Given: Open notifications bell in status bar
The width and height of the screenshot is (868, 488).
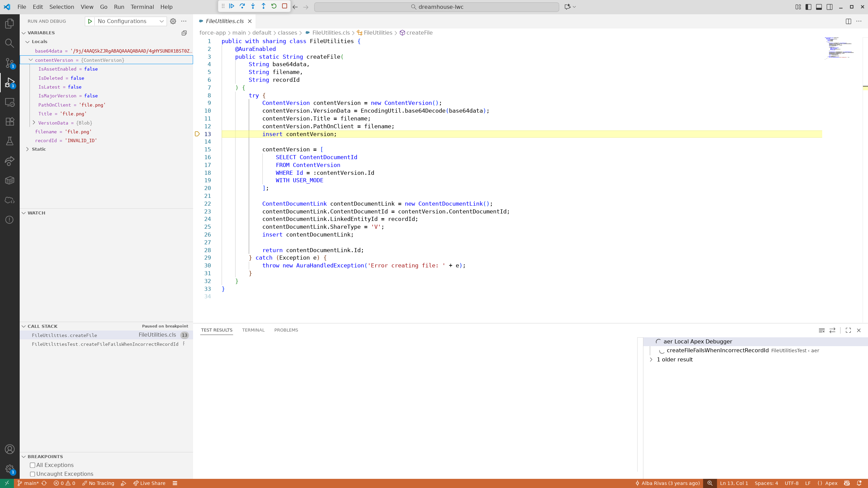Looking at the screenshot, I should [861, 483].
